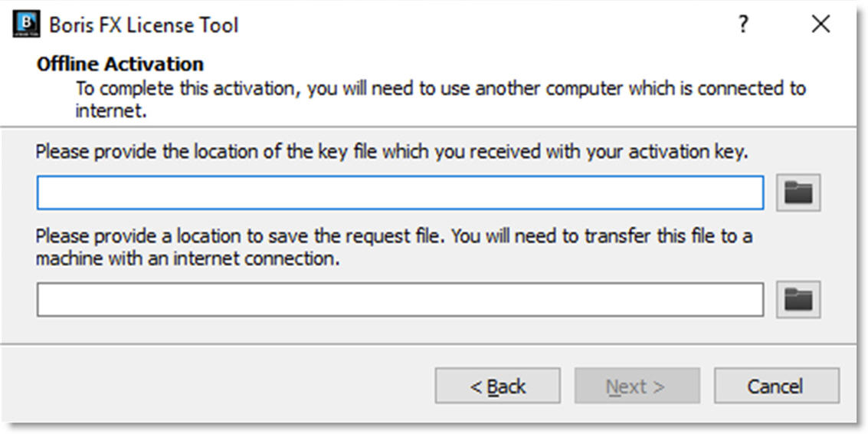Viewport: 868px width, 434px height.
Task: Click 'machine with an internet connection' text line
Action: pos(187,258)
